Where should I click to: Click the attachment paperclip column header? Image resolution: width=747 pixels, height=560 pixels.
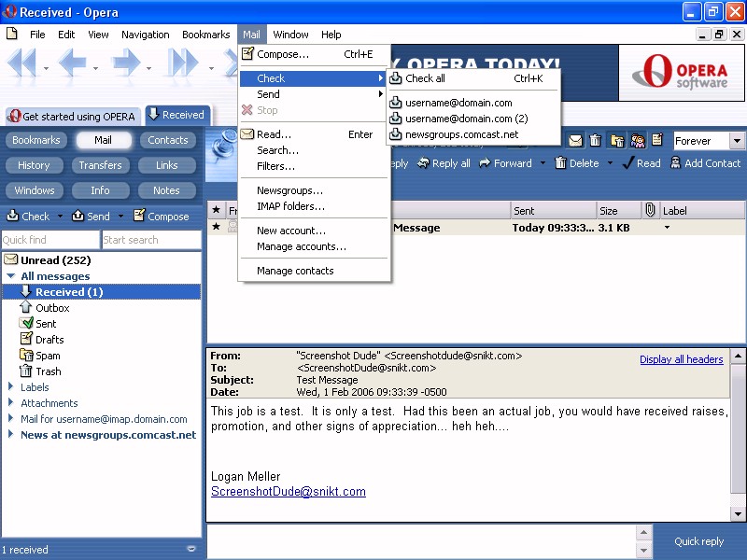650,210
